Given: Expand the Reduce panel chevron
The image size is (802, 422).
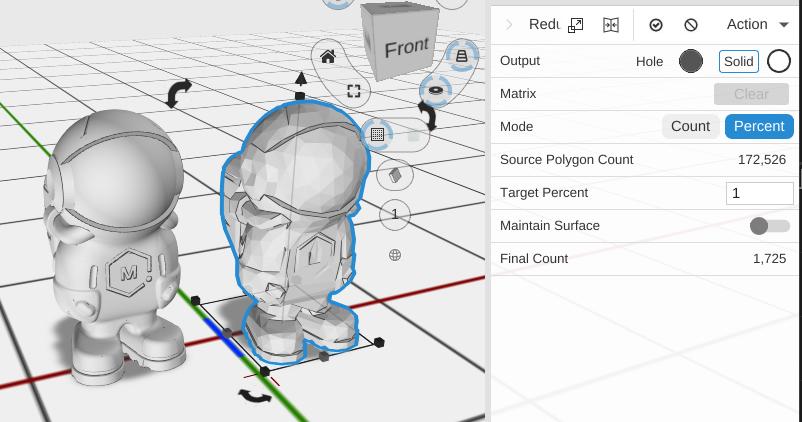Looking at the screenshot, I should [x=509, y=25].
